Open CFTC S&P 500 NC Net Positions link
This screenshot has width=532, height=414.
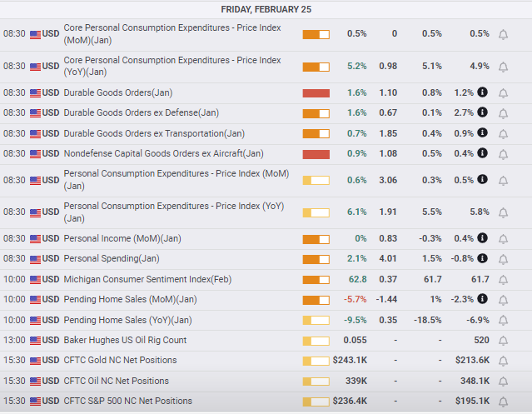click(128, 401)
